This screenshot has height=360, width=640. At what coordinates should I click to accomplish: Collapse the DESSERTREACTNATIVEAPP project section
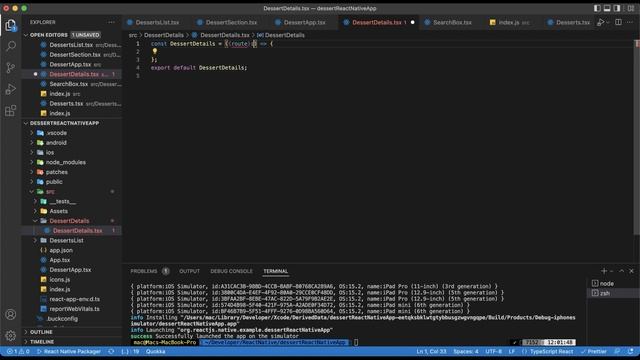[26, 123]
